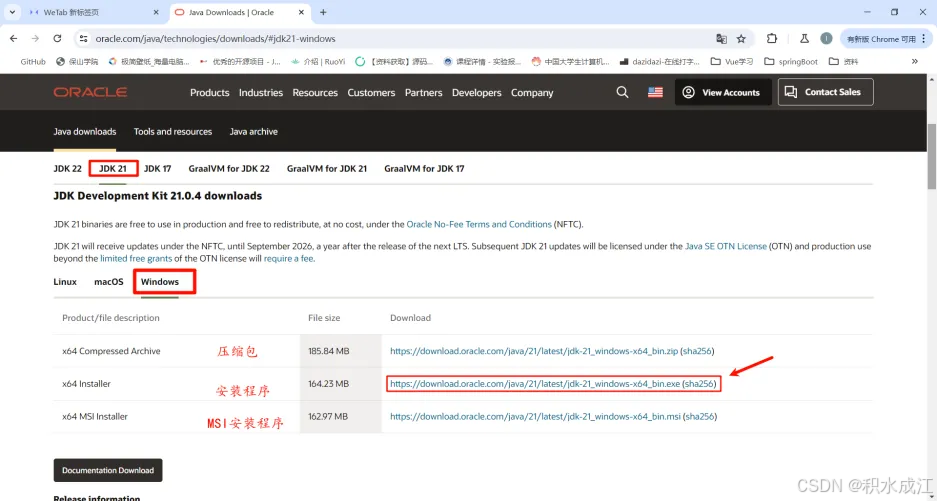This screenshot has height=501, width=937.
Task: Open sha256 link for exe installer
Action: click(x=699, y=384)
